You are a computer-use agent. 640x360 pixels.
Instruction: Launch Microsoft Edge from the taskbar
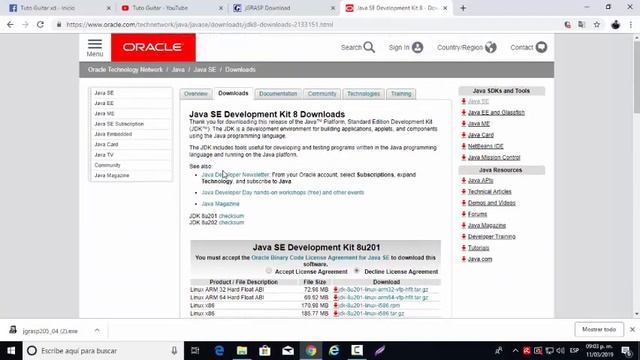(219, 351)
